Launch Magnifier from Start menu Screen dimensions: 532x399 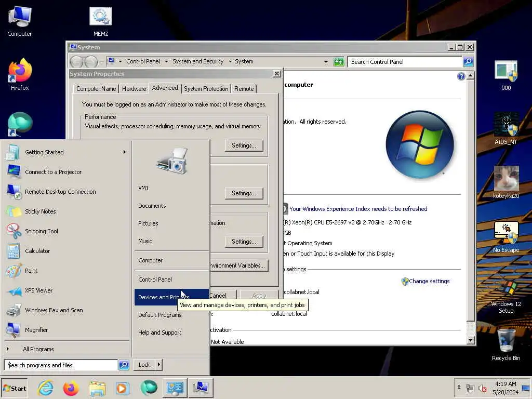click(66, 330)
